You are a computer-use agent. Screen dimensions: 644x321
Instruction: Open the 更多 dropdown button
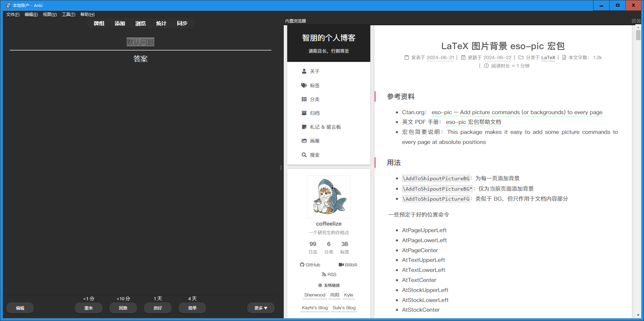(261, 308)
